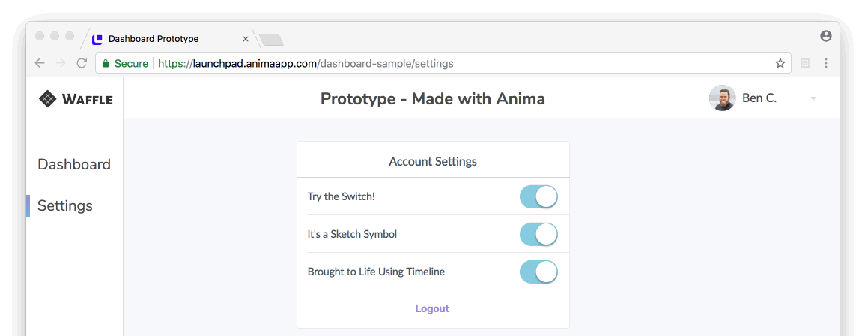Viewport: 868px width, 336px height.
Task: Toggle the 'Brought to Life Using Timeline' switch
Action: pyautogui.click(x=538, y=271)
